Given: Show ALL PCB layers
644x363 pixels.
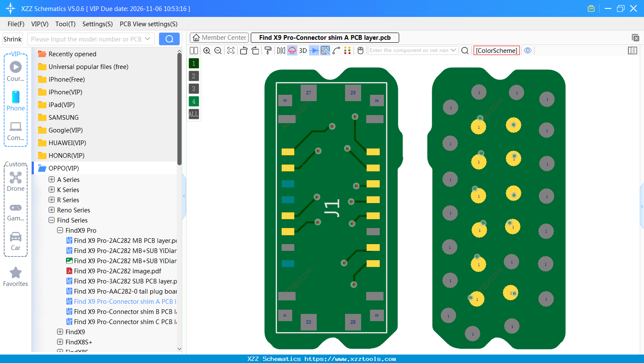Looking at the screenshot, I should [x=194, y=114].
